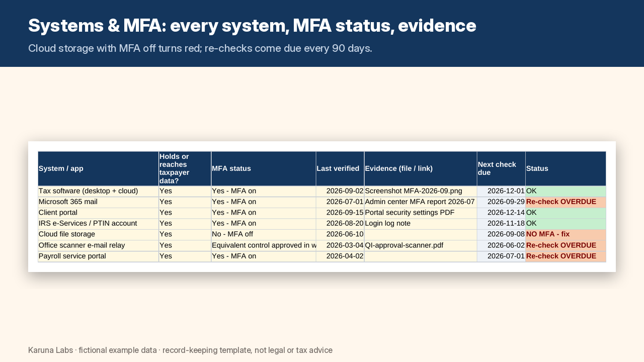Select the 'Evidence (file / link)' header cell

pos(421,169)
